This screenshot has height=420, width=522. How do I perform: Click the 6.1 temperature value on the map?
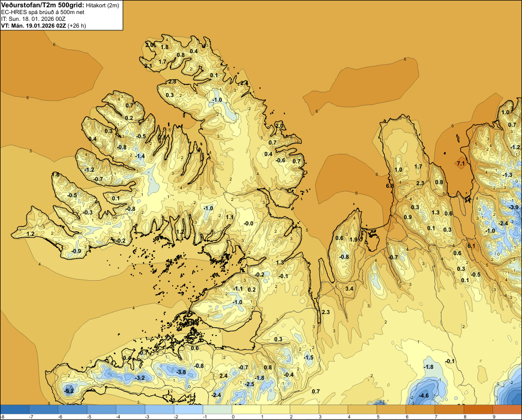tap(471, 246)
